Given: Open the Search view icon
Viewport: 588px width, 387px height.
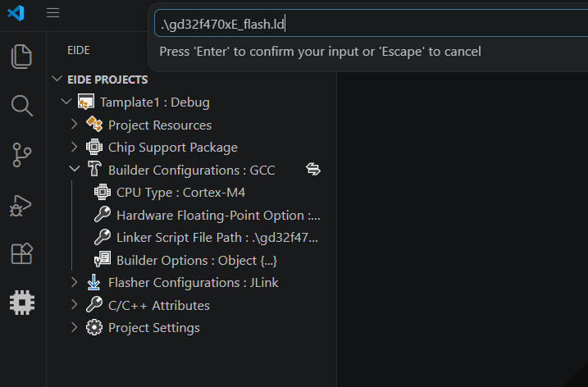Looking at the screenshot, I should pyautogui.click(x=22, y=106).
